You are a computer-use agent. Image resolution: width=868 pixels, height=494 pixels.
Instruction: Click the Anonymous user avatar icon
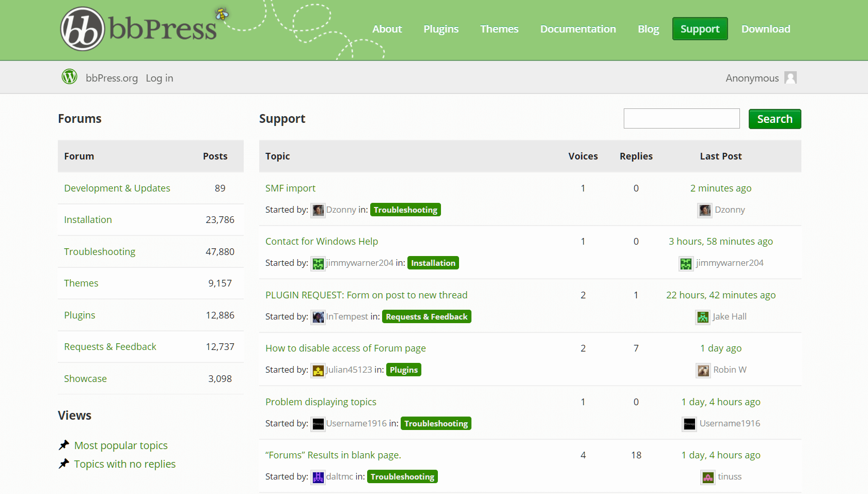pyautogui.click(x=791, y=77)
